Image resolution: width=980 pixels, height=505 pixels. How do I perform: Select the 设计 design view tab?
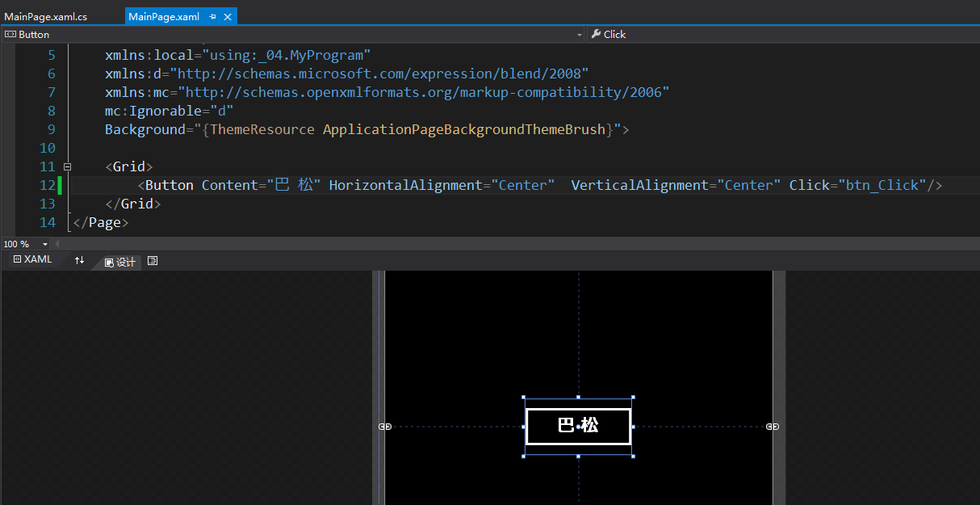click(x=120, y=262)
